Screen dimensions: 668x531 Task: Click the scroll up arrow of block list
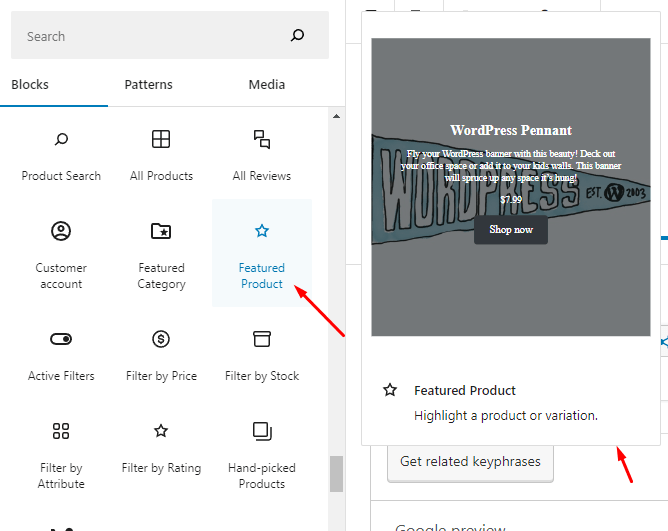tap(336, 116)
